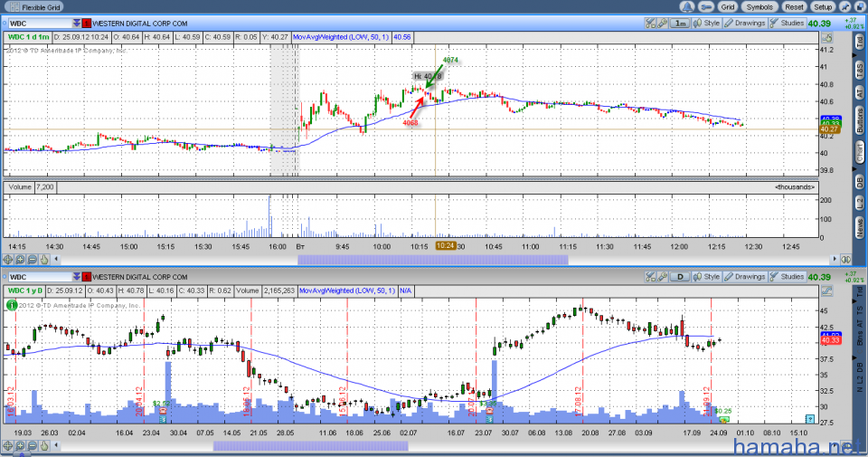
Task: Open the upper chart's Drawings menu
Action: [x=744, y=24]
